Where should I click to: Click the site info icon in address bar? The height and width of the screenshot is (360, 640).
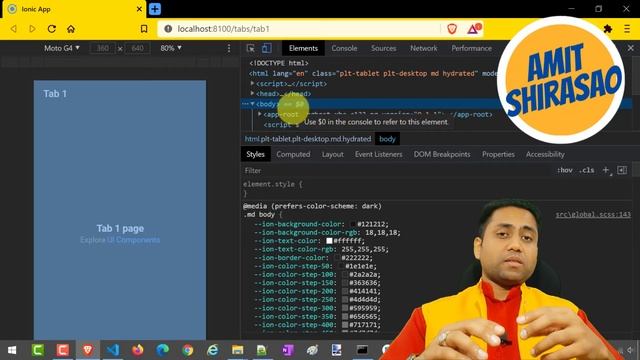168,29
